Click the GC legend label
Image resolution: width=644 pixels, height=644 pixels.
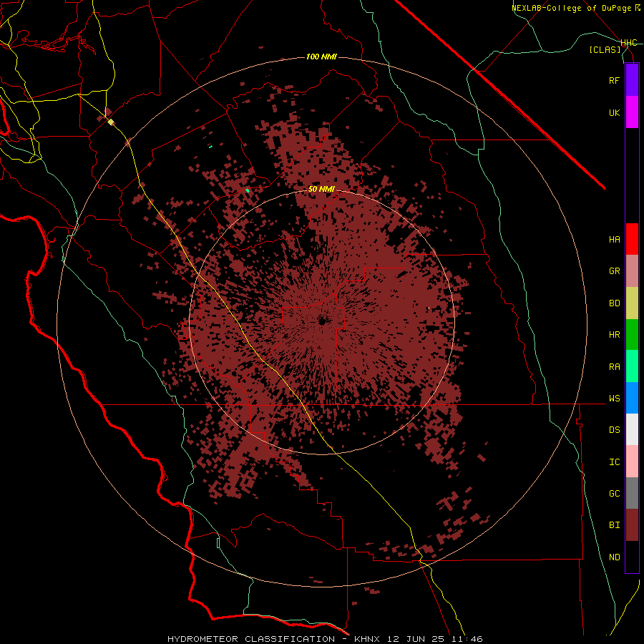[615, 494]
